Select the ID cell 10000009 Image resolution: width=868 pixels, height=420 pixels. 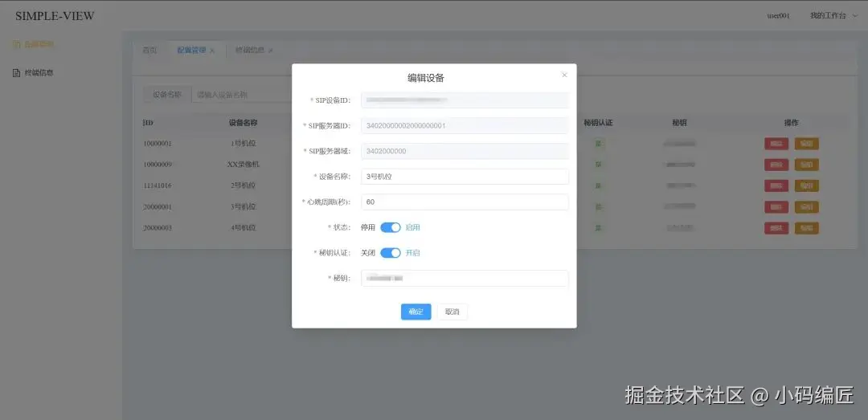tap(158, 165)
